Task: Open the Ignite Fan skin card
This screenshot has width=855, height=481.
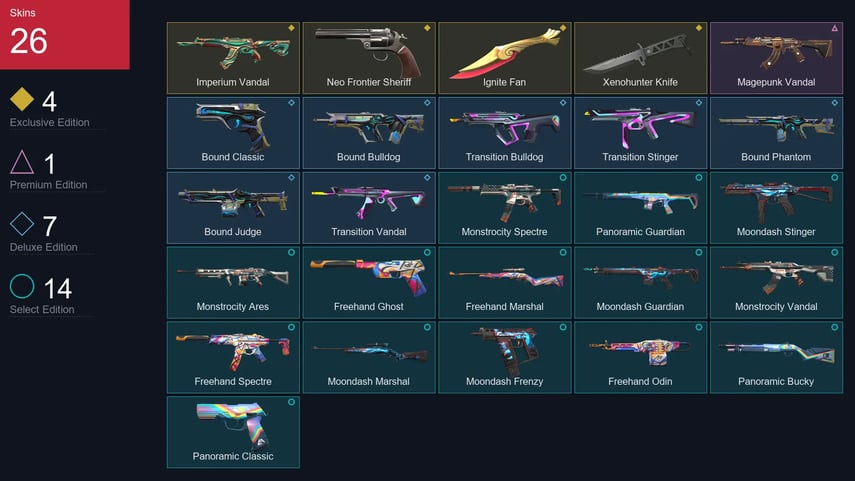Action: (x=504, y=58)
